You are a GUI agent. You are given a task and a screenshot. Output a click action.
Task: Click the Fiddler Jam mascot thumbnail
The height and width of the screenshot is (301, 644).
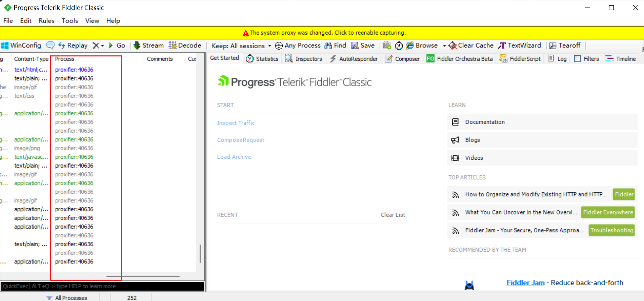coord(469,285)
